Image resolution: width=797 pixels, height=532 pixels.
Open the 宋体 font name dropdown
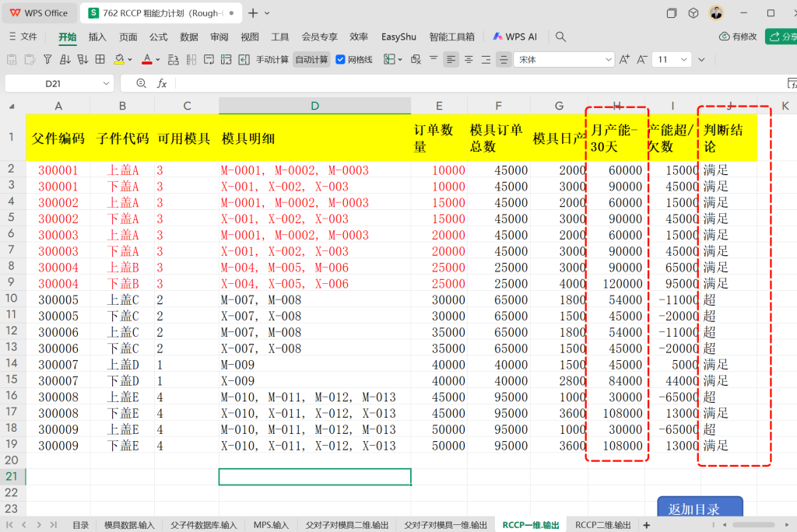coord(609,59)
